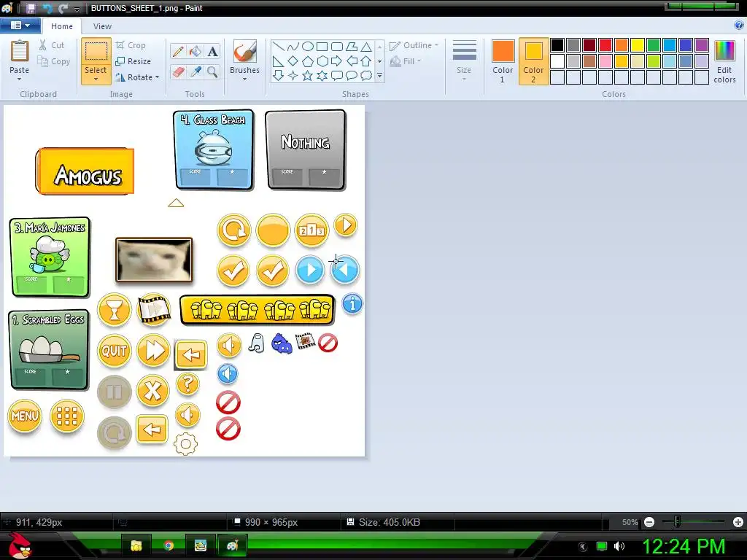Click the zoom slider handle
The width and height of the screenshot is (747, 560).
click(x=677, y=522)
